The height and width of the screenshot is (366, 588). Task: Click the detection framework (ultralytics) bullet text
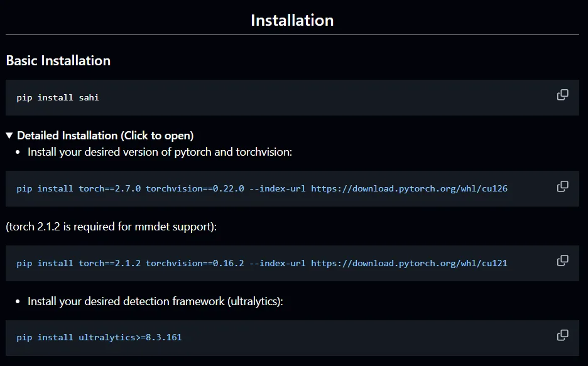[155, 301]
